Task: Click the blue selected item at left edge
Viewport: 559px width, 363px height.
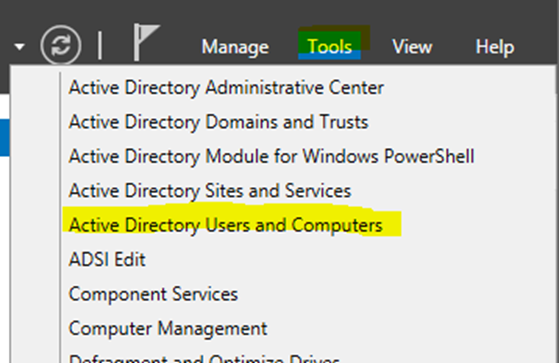Action: tap(5, 138)
